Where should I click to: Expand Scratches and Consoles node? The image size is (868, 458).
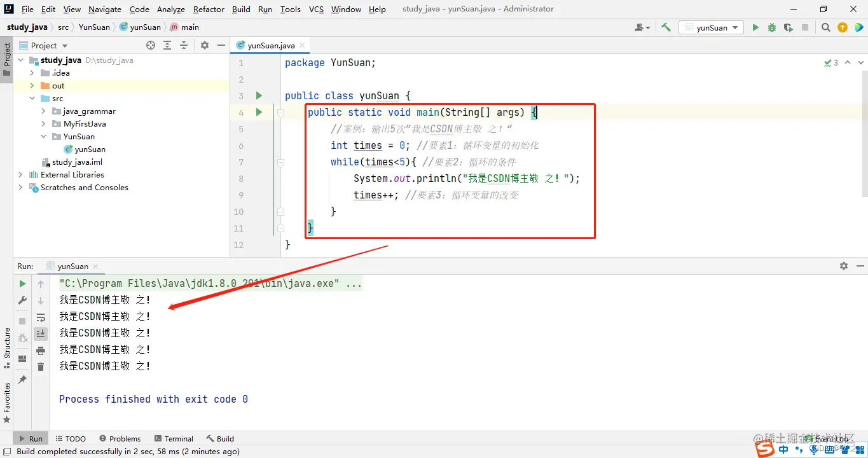[x=21, y=188]
